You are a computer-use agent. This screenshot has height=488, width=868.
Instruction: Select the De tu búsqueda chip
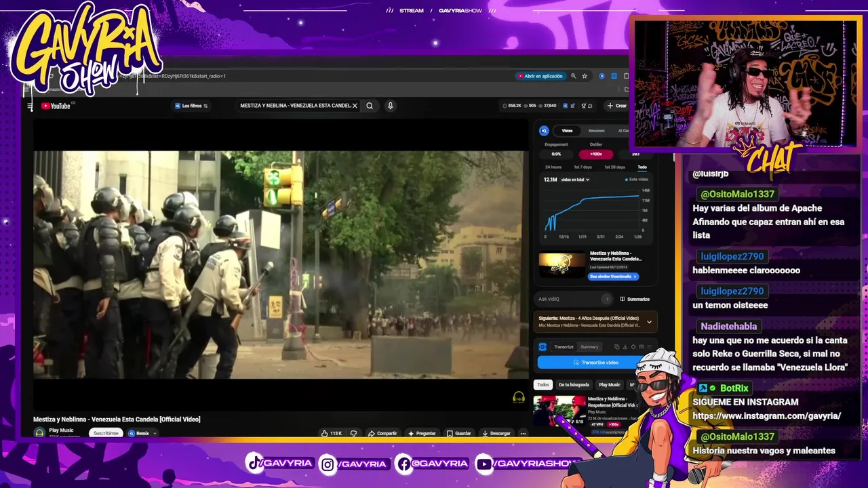pyautogui.click(x=574, y=384)
